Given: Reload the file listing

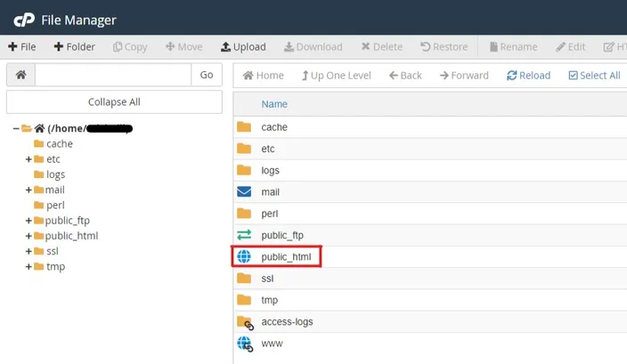Looking at the screenshot, I should click(x=529, y=76).
